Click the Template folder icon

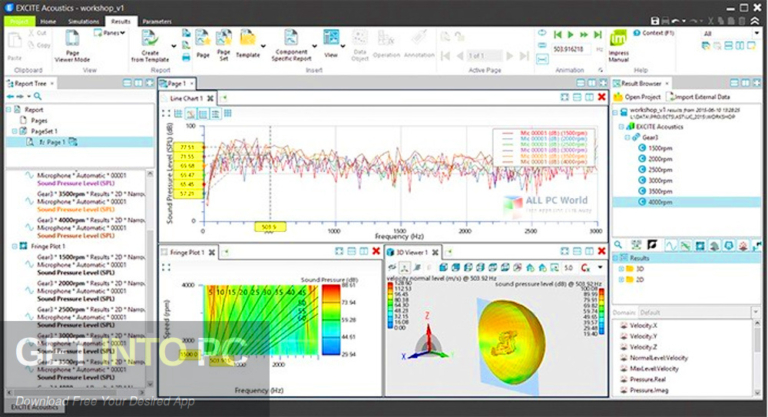pos(248,39)
